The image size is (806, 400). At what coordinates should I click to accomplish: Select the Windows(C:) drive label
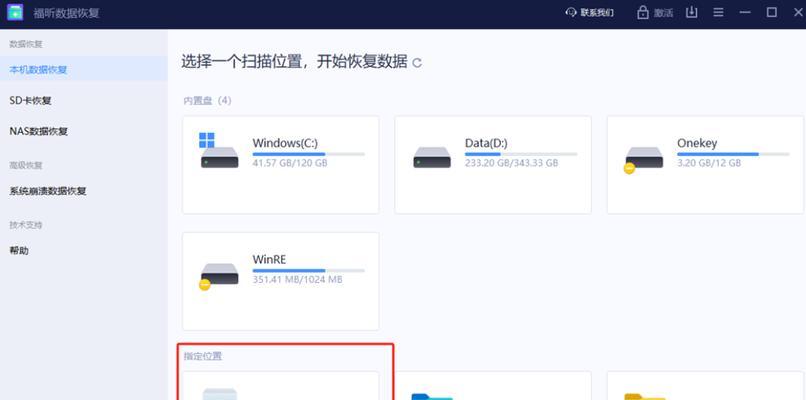pyautogui.click(x=285, y=143)
